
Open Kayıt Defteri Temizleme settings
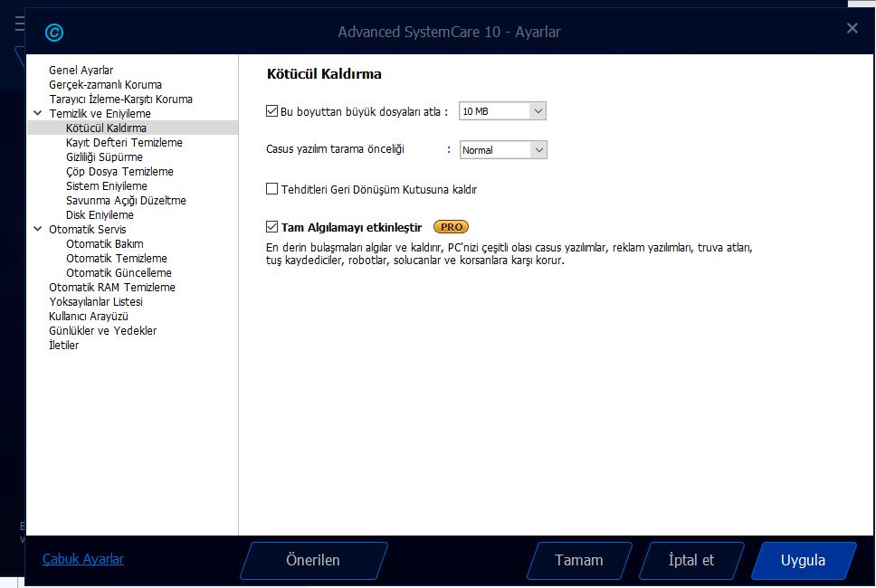[x=124, y=142]
